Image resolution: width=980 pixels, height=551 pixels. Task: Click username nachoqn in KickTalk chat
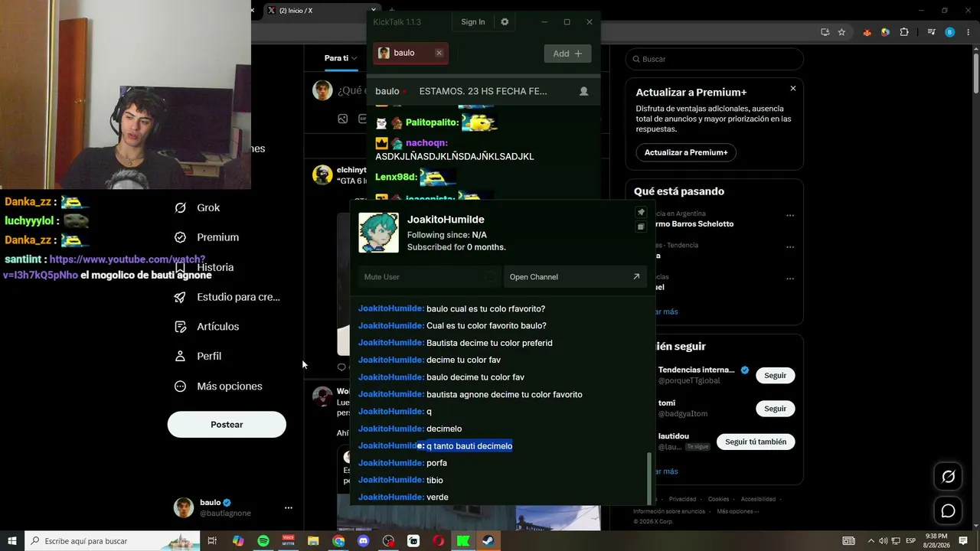pyautogui.click(x=426, y=143)
